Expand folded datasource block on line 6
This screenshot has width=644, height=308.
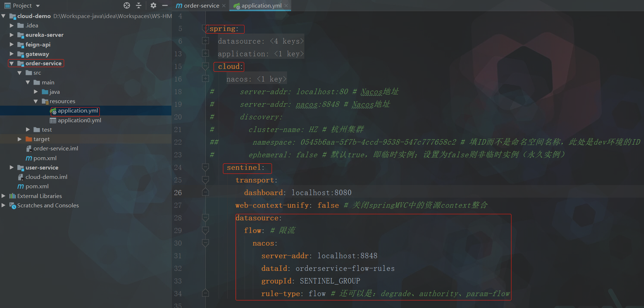[x=205, y=41]
